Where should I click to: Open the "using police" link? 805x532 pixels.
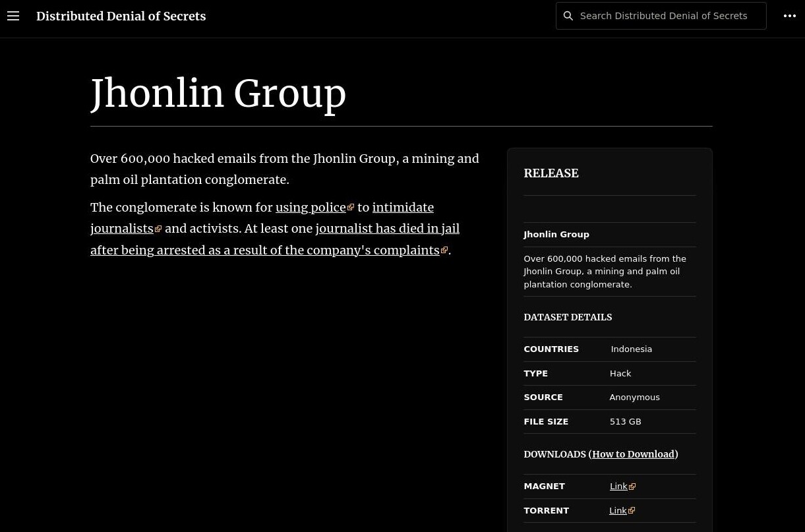pos(311,208)
